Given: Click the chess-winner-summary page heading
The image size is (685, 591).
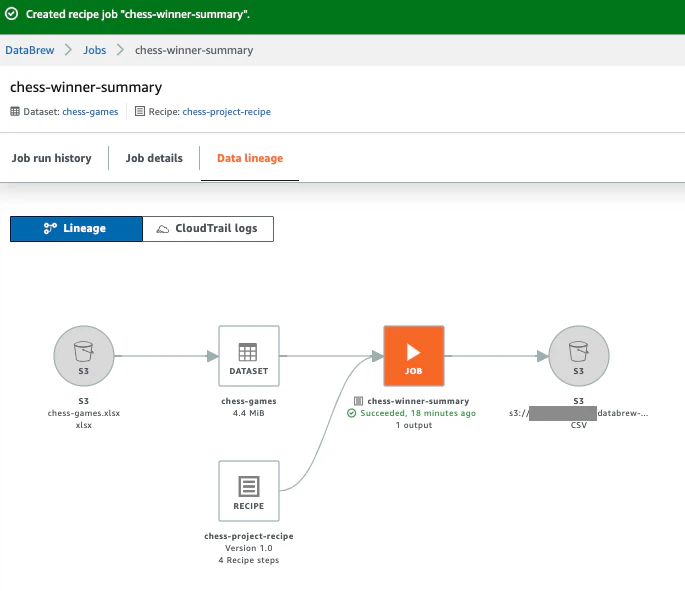Looking at the screenshot, I should (86, 87).
